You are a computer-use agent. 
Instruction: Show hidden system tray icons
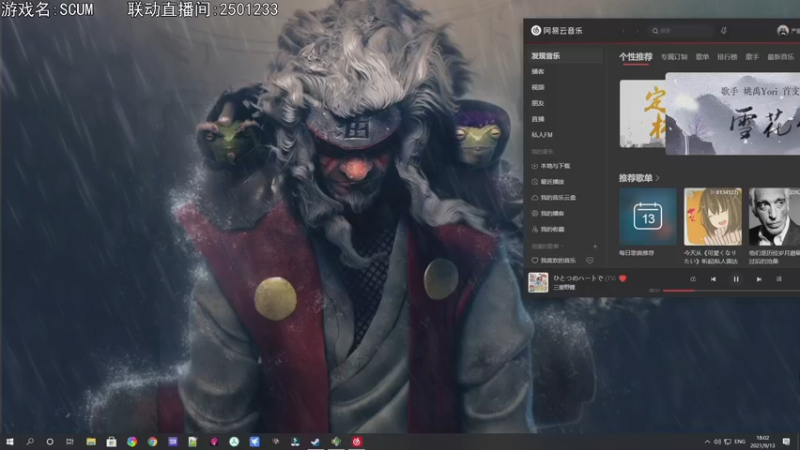(707, 442)
